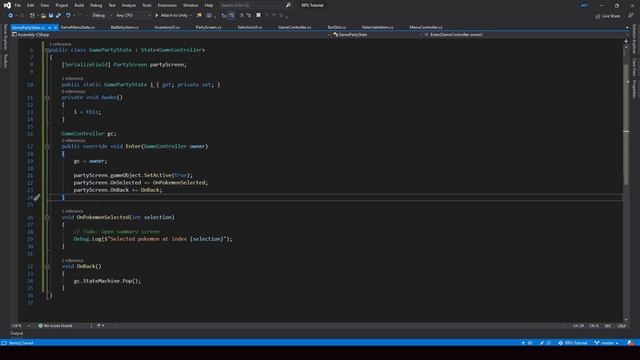Image resolution: width=640 pixels, height=360 pixels.
Task: Click the master branch indicator in status bar
Action: [607, 343]
